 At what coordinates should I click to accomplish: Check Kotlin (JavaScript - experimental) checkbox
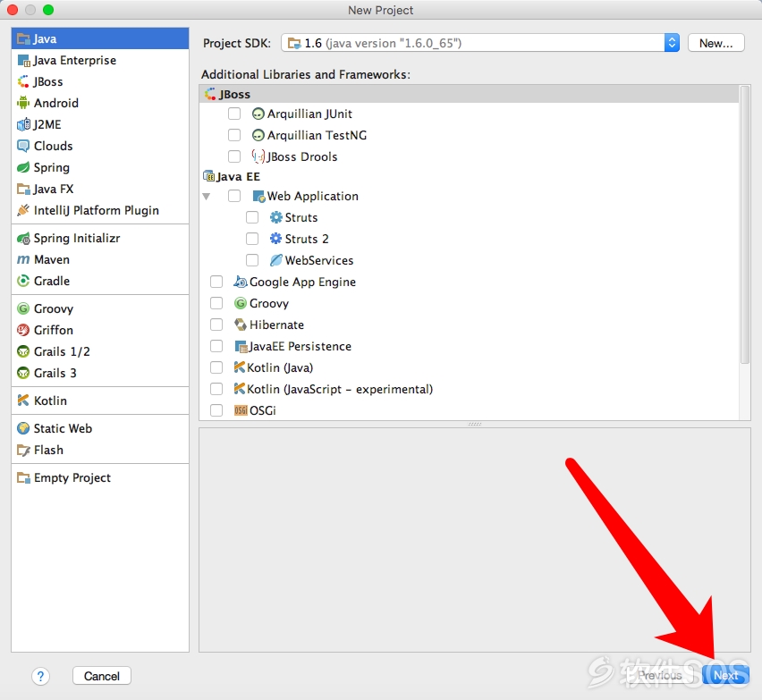pyautogui.click(x=216, y=389)
